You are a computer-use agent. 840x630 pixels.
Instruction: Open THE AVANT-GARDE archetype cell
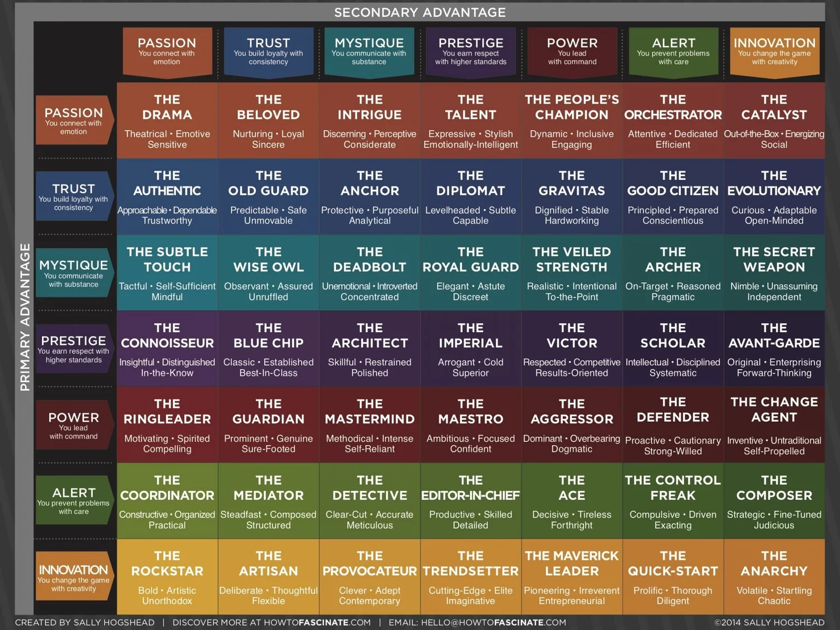click(x=774, y=349)
